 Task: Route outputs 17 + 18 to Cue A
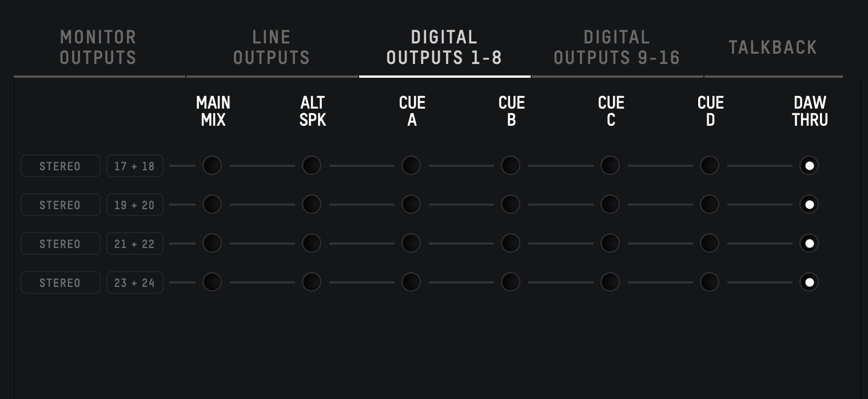411,166
